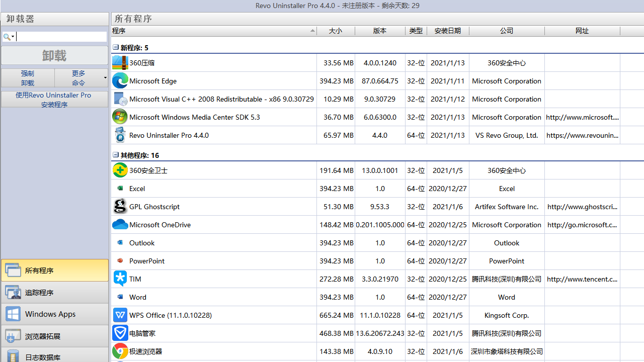Open the 更多命令 dropdown arrow

tap(104, 77)
